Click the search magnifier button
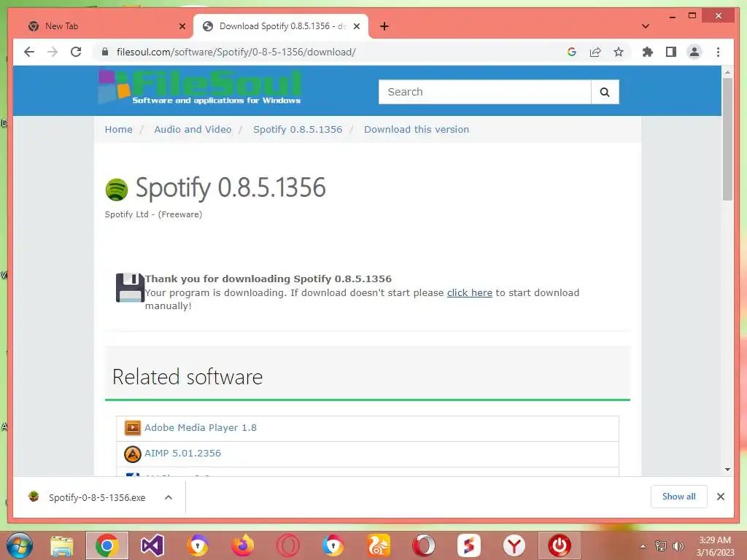747x560 pixels. (x=605, y=92)
